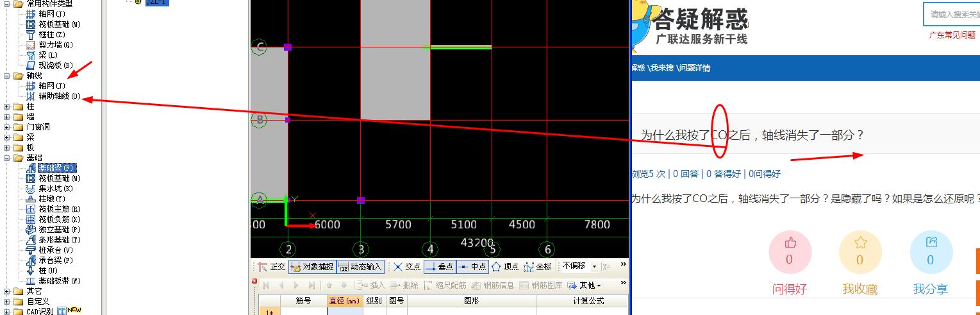Screen dimensions: 980x315
Task: Expand the 门窗洞 folder
Action: click(6, 127)
